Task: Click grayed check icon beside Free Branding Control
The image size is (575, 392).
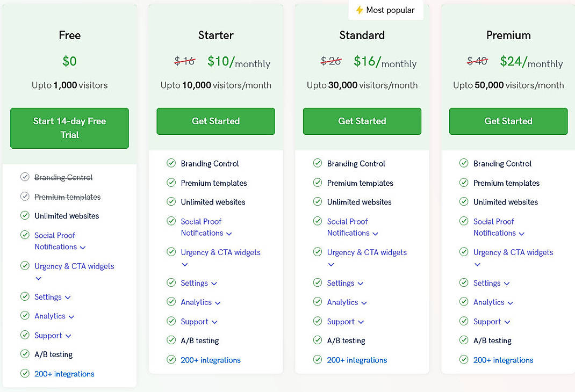Action: pyautogui.click(x=25, y=177)
